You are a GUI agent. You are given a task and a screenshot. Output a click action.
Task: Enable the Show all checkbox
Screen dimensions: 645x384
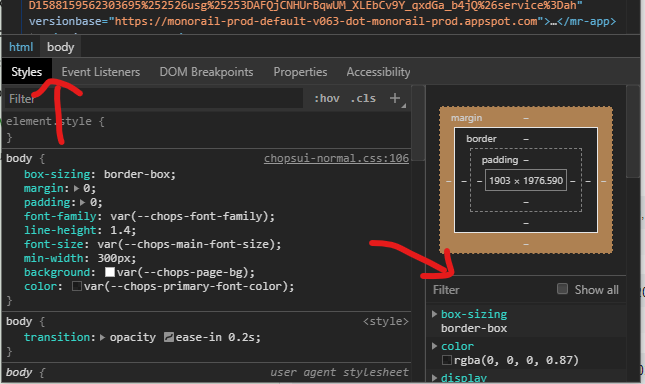(562, 289)
